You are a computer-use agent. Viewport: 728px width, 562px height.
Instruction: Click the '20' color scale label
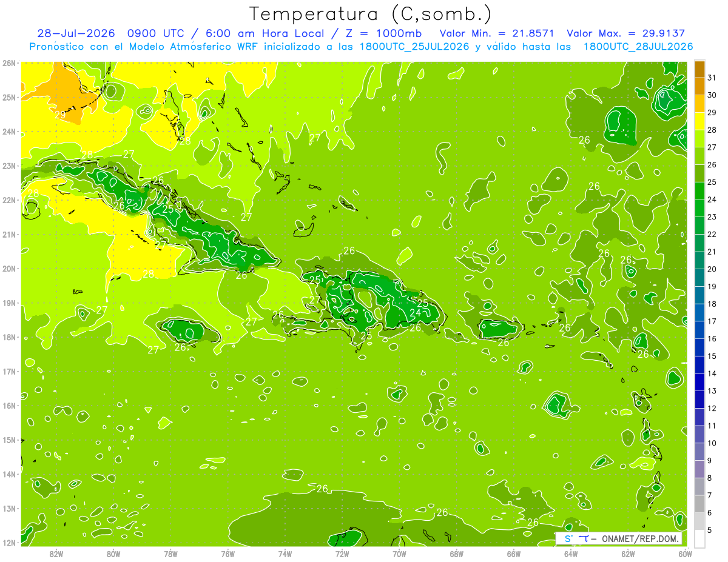click(x=712, y=269)
